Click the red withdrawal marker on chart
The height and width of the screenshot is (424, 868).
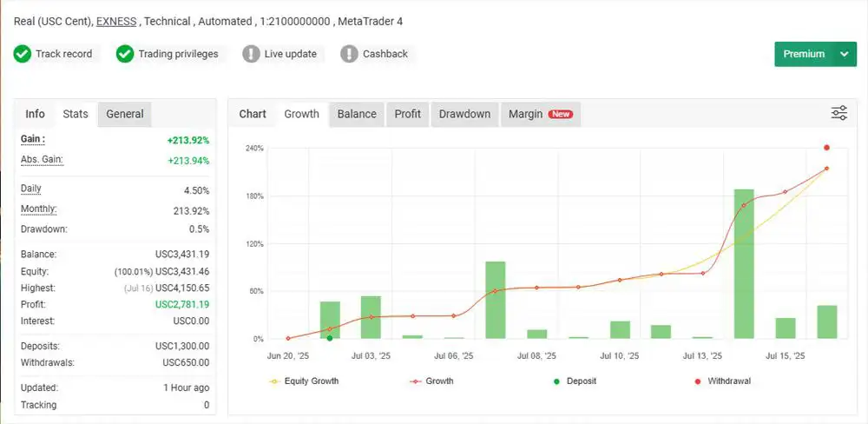pyautogui.click(x=826, y=148)
